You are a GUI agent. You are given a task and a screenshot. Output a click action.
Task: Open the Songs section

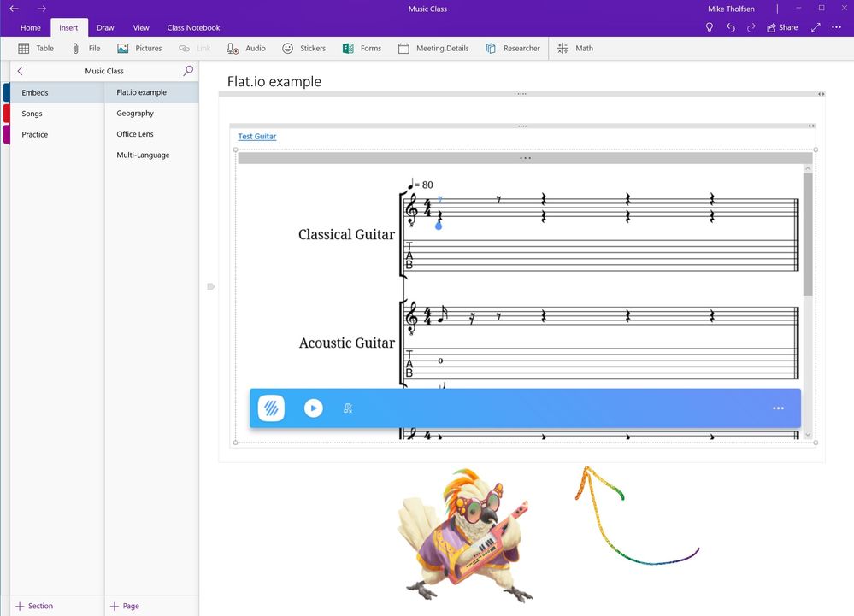[x=57, y=113]
